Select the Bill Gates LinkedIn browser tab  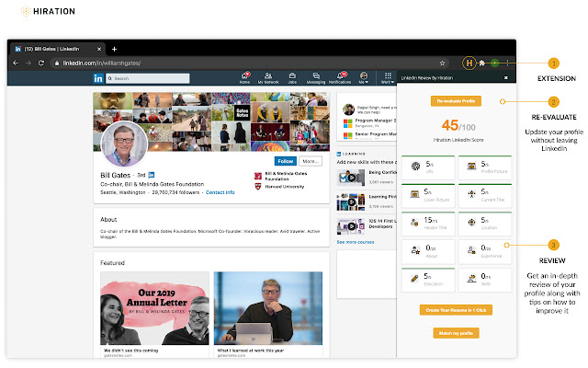tap(58, 49)
